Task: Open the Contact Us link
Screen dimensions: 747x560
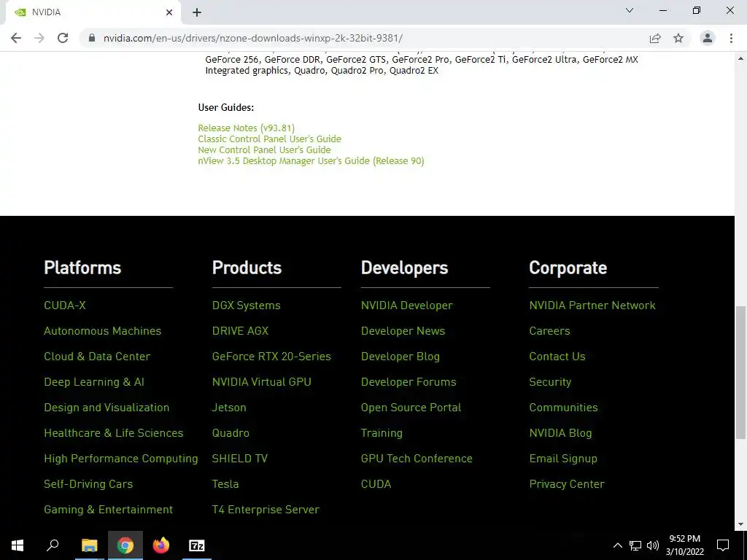Action: click(557, 356)
